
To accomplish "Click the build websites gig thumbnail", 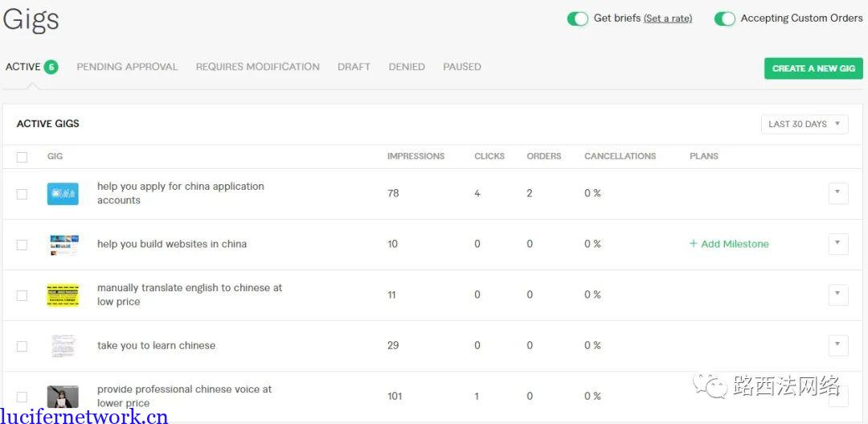I will [63, 245].
